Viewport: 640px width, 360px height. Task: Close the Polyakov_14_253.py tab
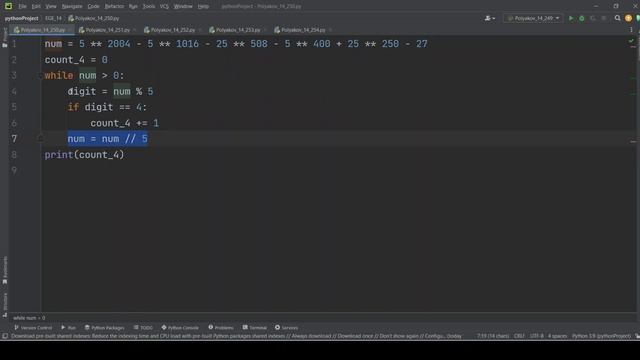265,30
